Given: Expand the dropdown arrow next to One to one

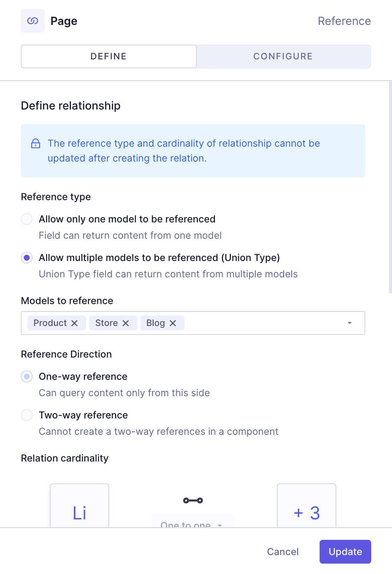Looking at the screenshot, I should [x=220, y=525].
